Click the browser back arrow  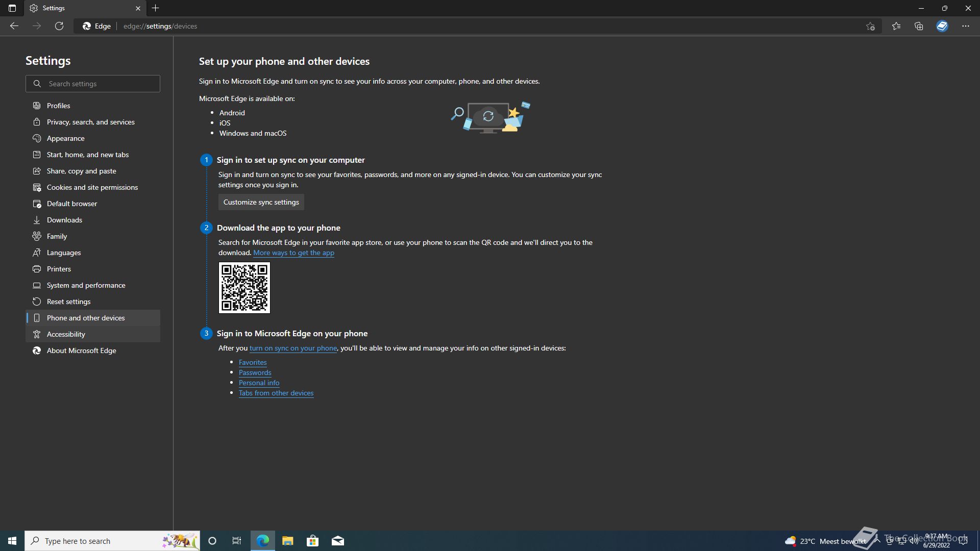[14, 26]
